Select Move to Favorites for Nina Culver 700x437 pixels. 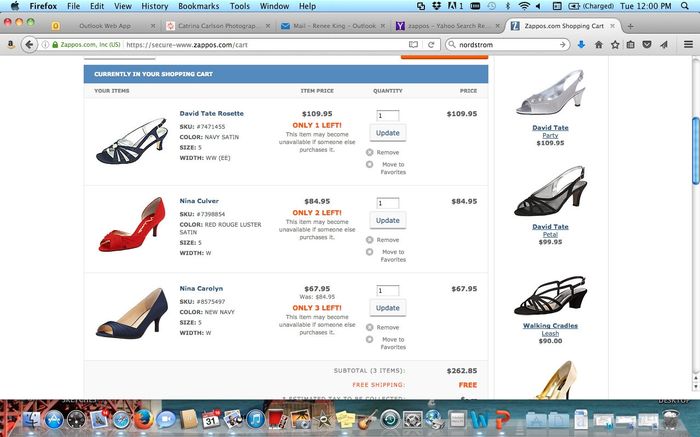click(x=392, y=255)
